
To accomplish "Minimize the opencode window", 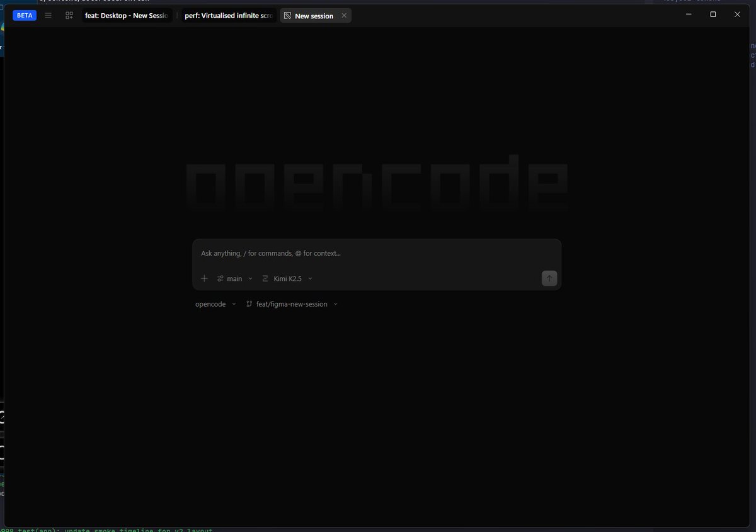I will (689, 14).
